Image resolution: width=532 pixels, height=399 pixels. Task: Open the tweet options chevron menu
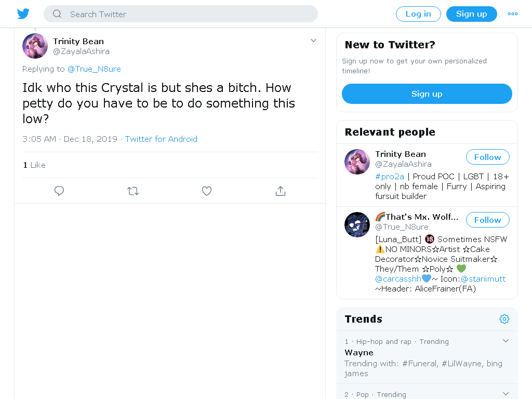point(313,41)
